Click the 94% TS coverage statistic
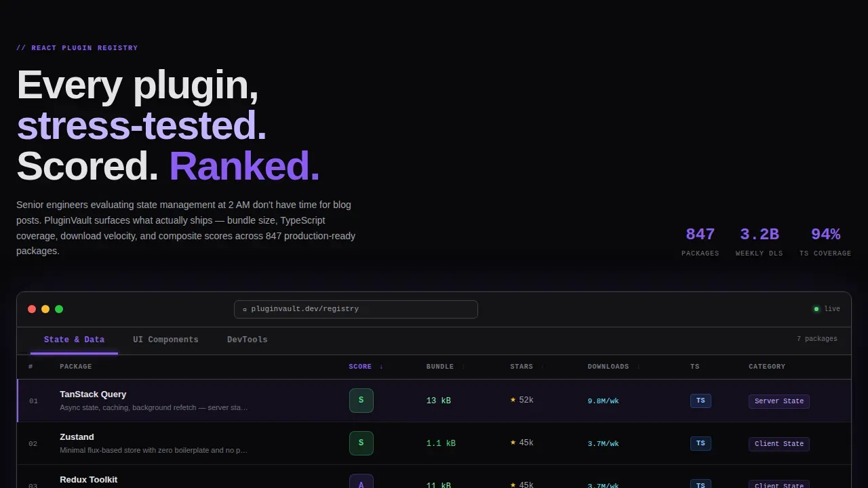Viewport: 868px width, 488px height. click(825, 242)
